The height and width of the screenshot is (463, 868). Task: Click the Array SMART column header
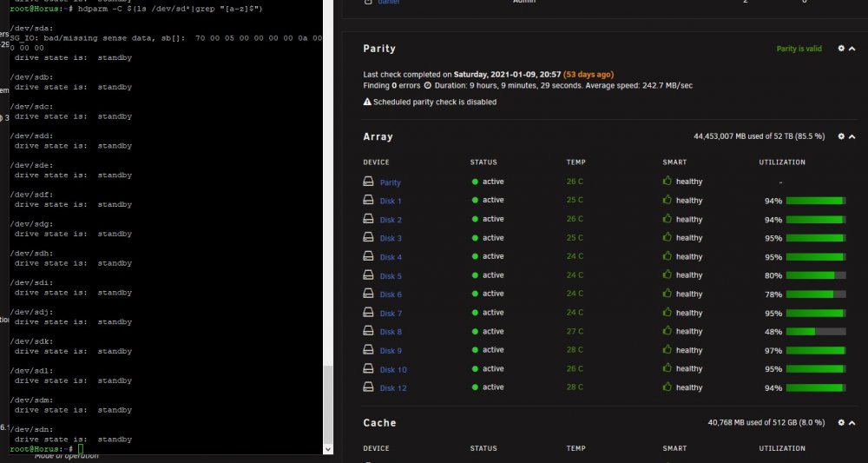point(674,162)
